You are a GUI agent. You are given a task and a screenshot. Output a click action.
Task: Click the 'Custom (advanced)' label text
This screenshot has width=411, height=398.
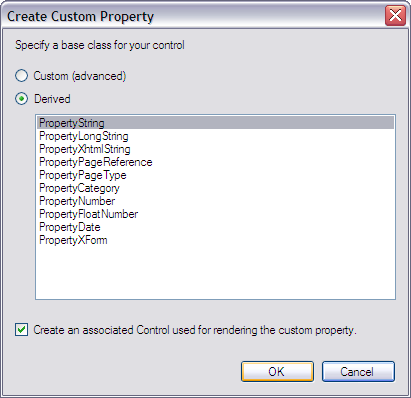point(80,76)
